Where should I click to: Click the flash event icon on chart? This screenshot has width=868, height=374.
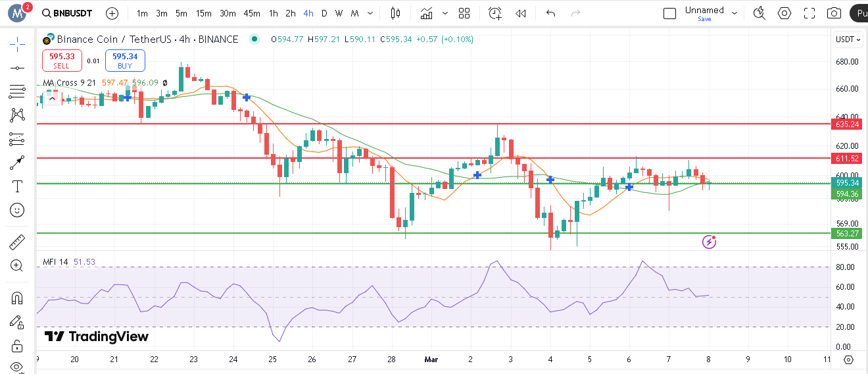(x=710, y=242)
